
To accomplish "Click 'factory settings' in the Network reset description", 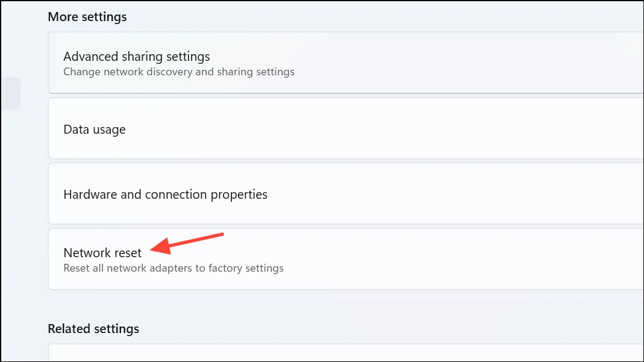I will (246, 268).
